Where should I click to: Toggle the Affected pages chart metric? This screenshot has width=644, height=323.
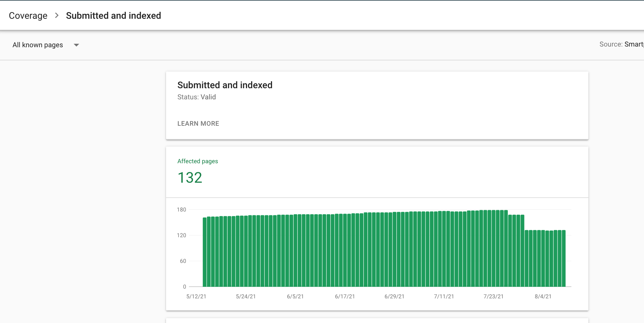tap(198, 161)
